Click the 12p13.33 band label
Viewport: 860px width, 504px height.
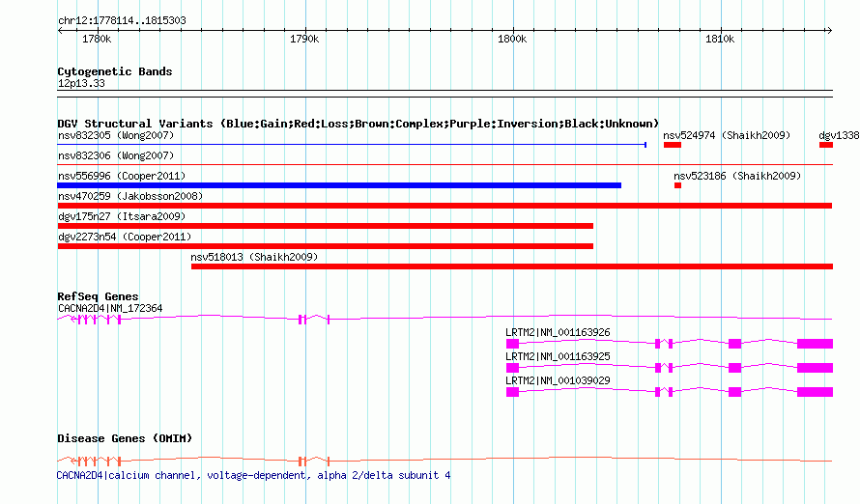[81, 83]
